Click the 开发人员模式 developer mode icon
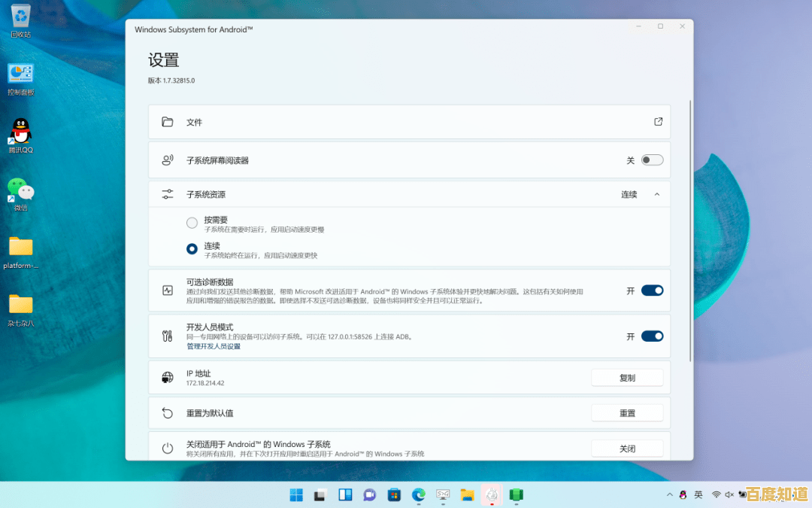 [x=167, y=336]
